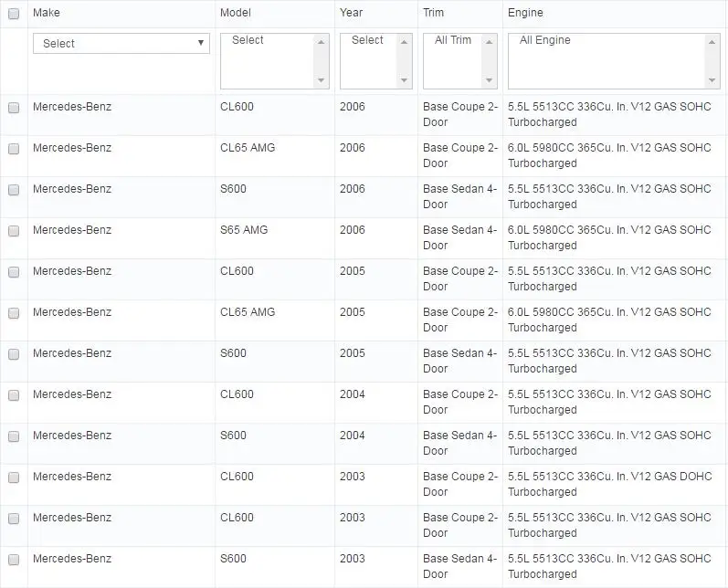This screenshot has height=588, width=728.
Task: Click S65 AMG model cell
Action: [x=244, y=230]
